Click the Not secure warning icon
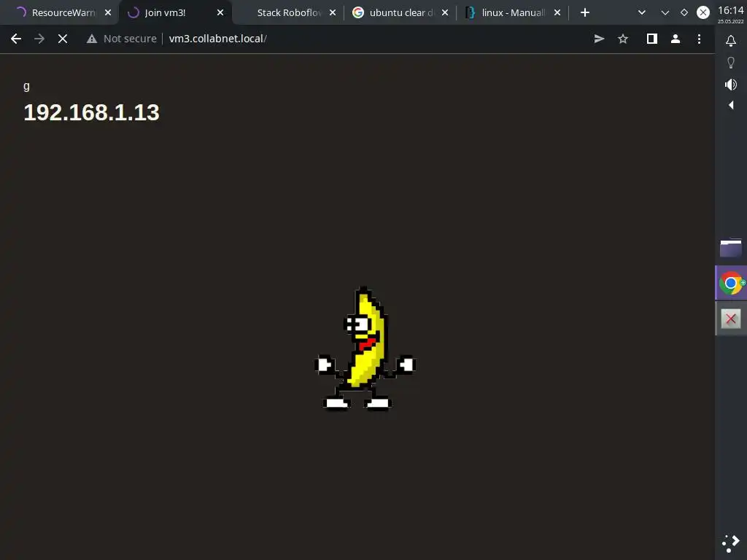The image size is (747, 560). pos(92,39)
